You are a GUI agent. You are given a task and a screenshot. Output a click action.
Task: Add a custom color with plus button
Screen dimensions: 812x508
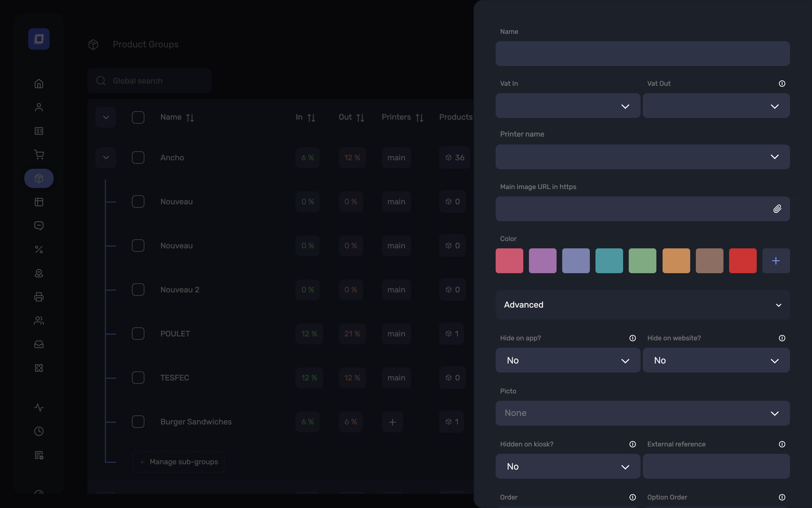[x=776, y=261]
